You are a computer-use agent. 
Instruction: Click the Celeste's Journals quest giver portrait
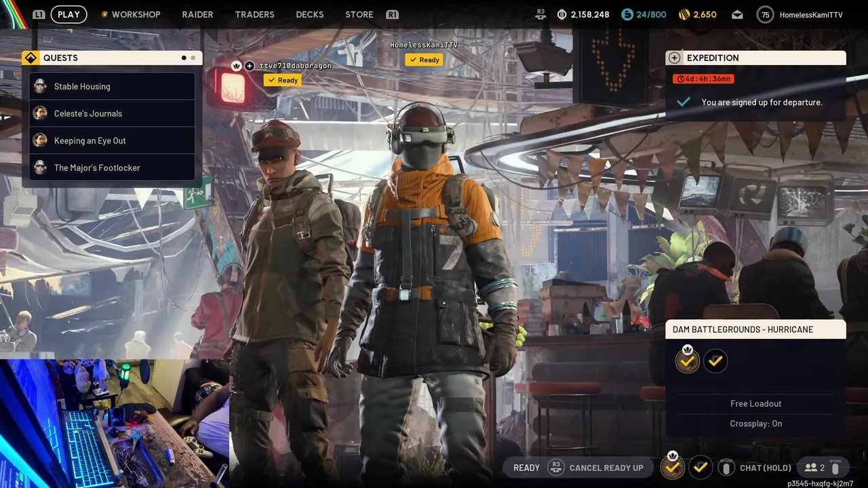pos(41,113)
